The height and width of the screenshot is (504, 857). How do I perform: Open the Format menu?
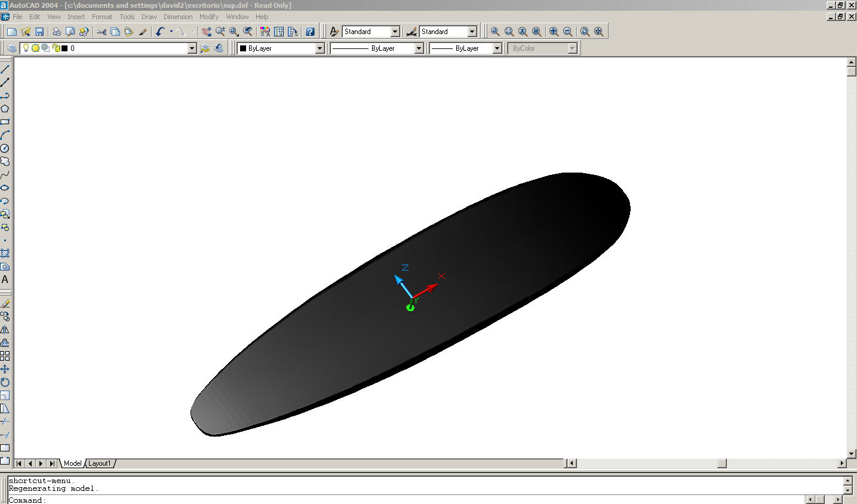coord(102,17)
